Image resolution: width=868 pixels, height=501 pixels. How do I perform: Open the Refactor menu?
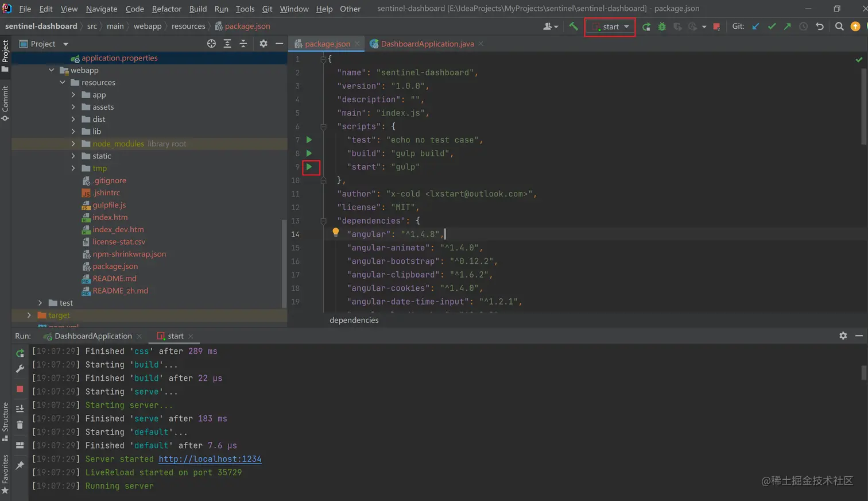(166, 9)
